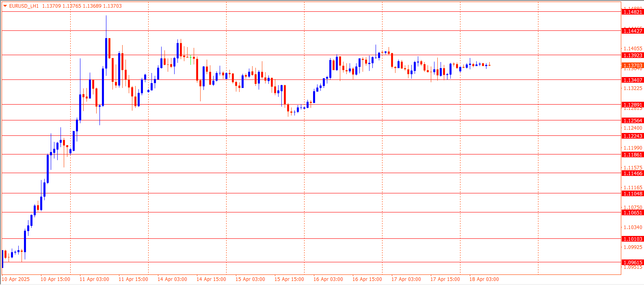Click the 1.11990 value on price scale
This screenshot has width=644, height=285.
[633, 148]
